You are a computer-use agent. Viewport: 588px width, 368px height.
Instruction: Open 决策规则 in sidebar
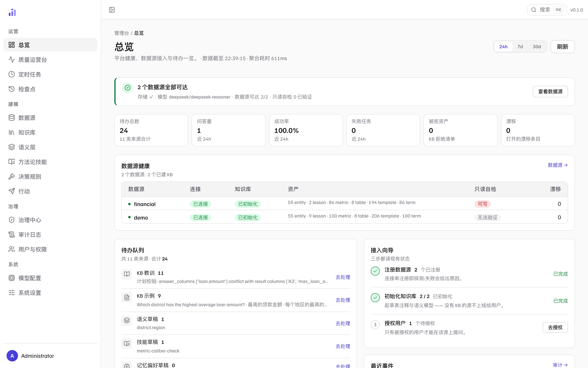pos(50,177)
